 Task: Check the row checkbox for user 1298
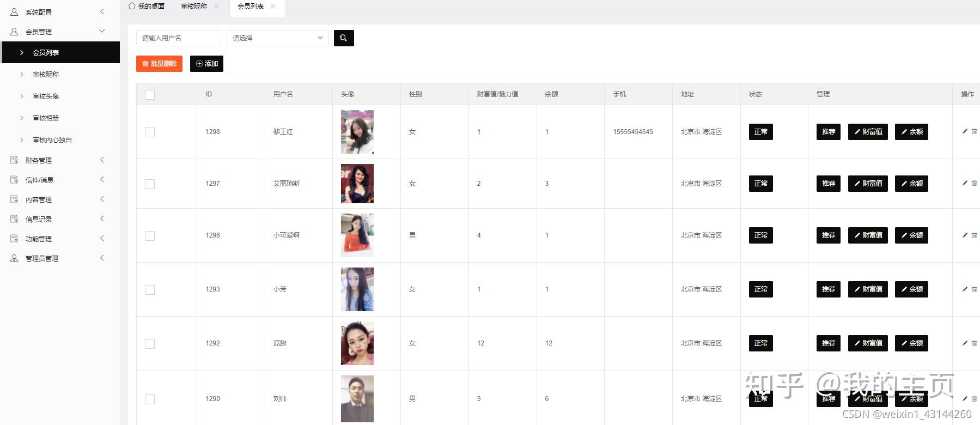[x=150, y=132]
